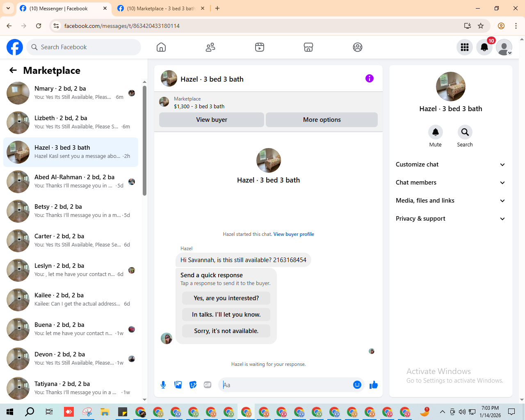Open the Video (Watch) icon
This screenshot has width=525, height=420.
tap(260, 47)
